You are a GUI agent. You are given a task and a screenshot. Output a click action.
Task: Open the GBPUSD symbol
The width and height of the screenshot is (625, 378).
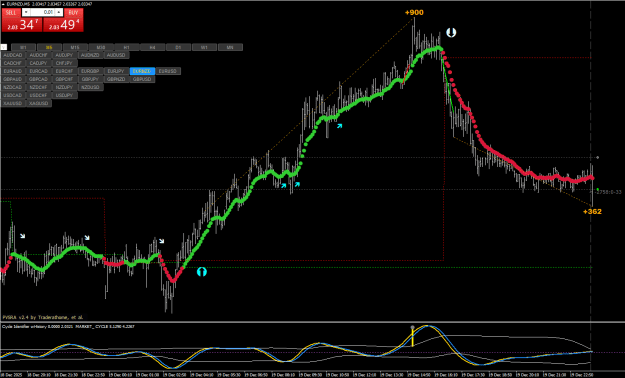[x=142, y=79]
